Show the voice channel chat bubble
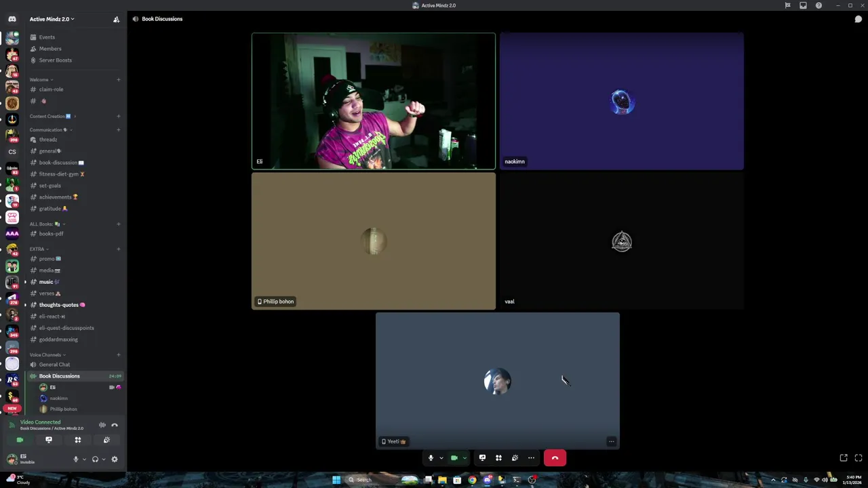 point(858,19)
